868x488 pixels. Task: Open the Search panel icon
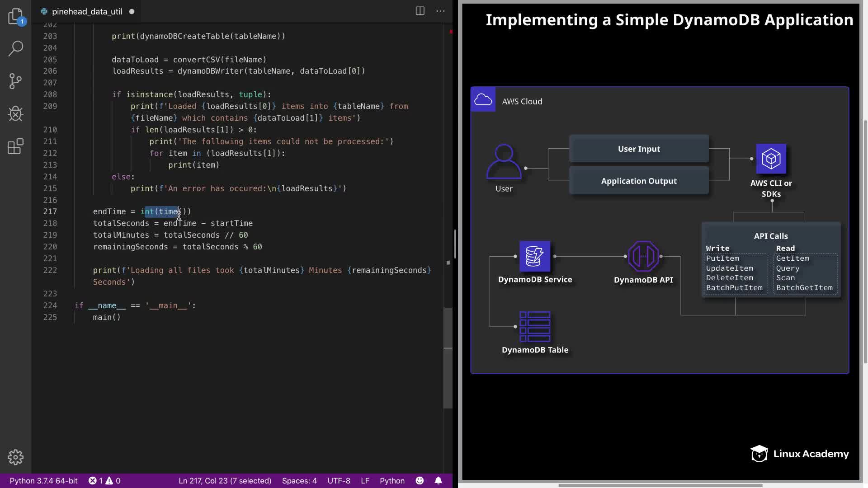pyautogui.click(x=16, y=48)
